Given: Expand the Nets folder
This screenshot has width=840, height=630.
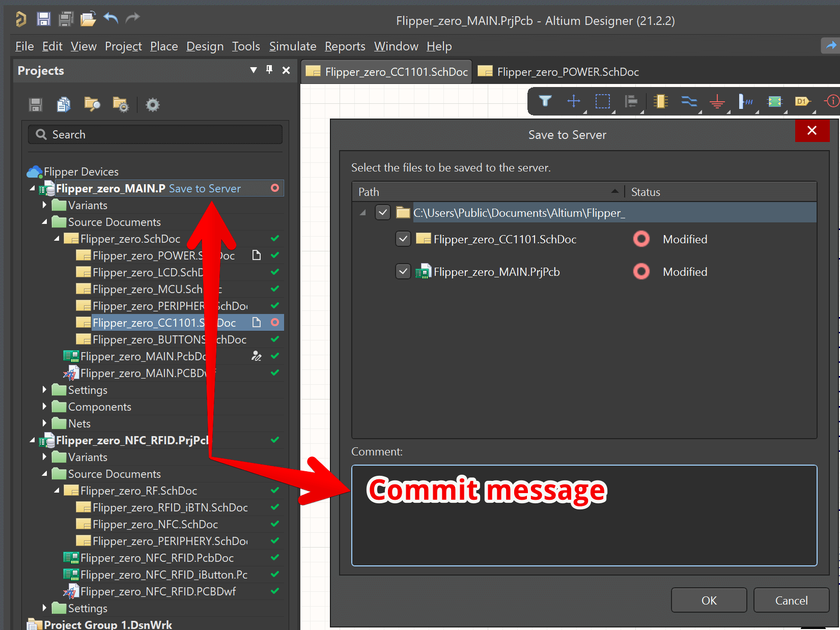Looking at the screenshot, I should (x=44, y=423).
